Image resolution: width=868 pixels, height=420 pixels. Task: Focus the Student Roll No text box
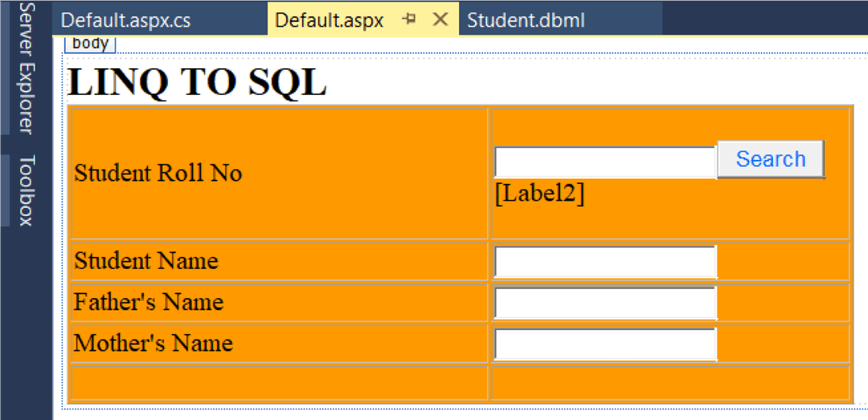pyautogui.click(x=604, y=162)
